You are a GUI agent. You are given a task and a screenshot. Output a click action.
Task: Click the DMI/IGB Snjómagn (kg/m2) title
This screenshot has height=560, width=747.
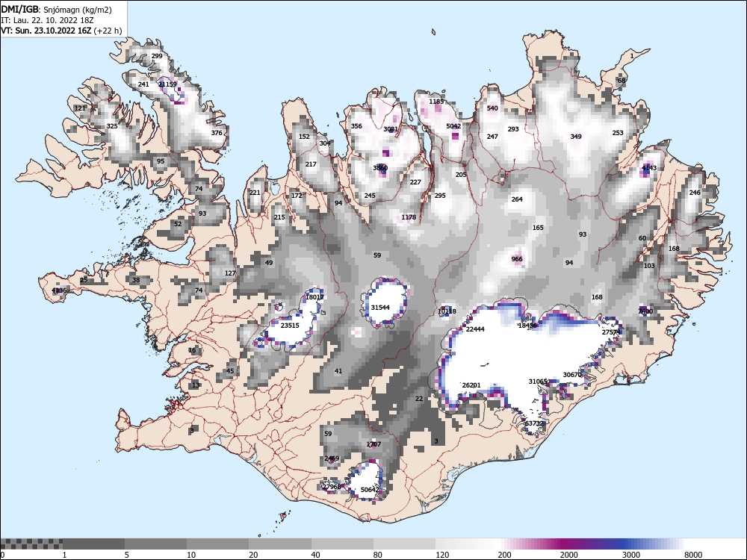tap(56, 10)
